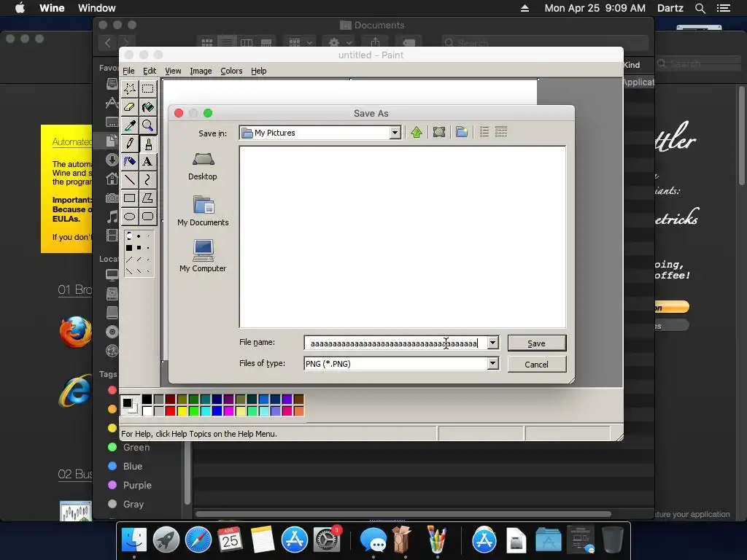The height and width of the screenshot is (560, 747).
Task: Select the rectangular Select tool in Paint
Action: tap(147, 88)
